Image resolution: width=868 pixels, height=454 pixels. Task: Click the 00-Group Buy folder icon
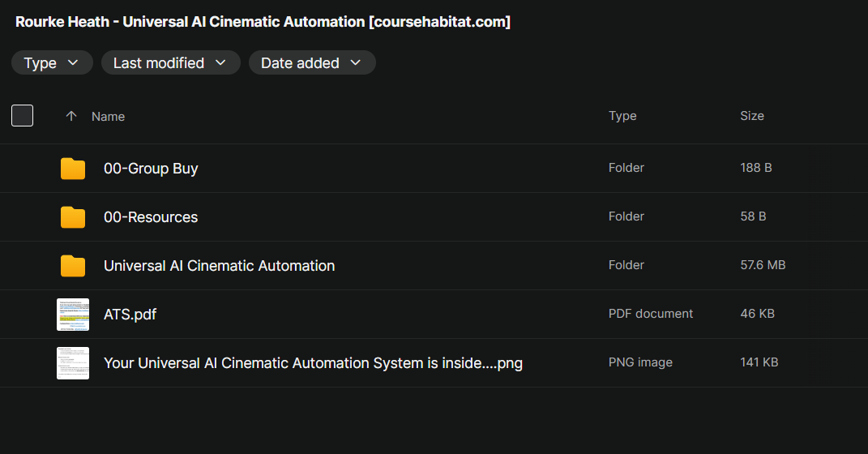(x=72, y=169)
